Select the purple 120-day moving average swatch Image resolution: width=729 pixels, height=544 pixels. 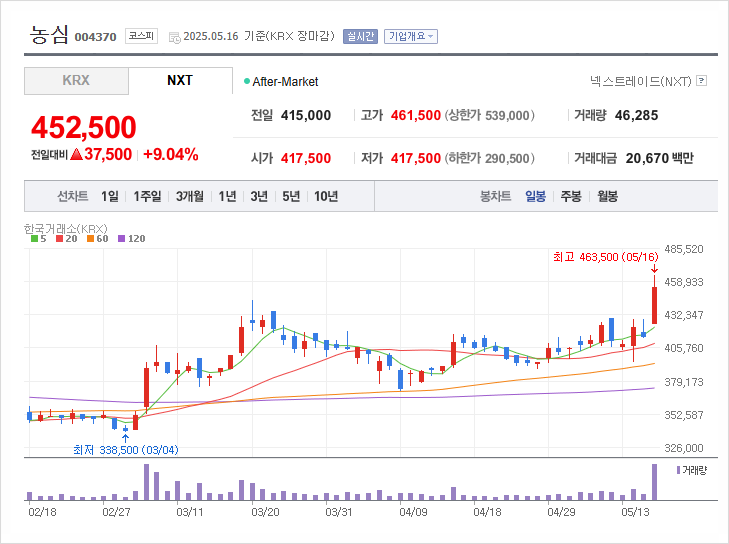pos(122,239)
